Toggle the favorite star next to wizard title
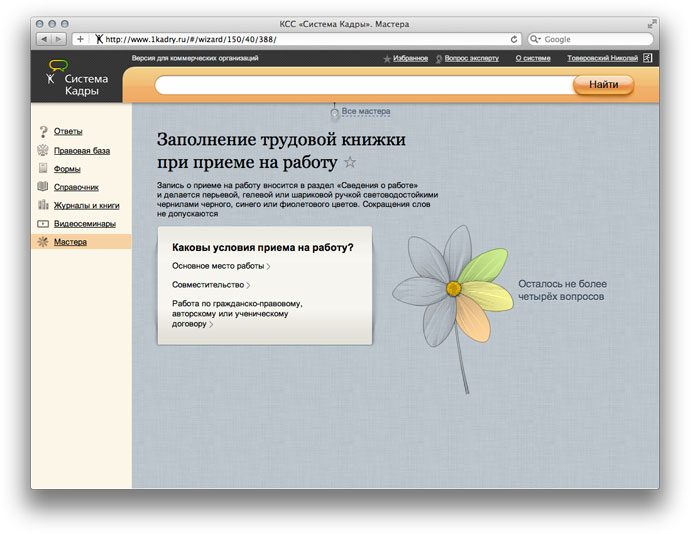Image resolution: width=700 pixels, height=534 pixels. (350, 162)
